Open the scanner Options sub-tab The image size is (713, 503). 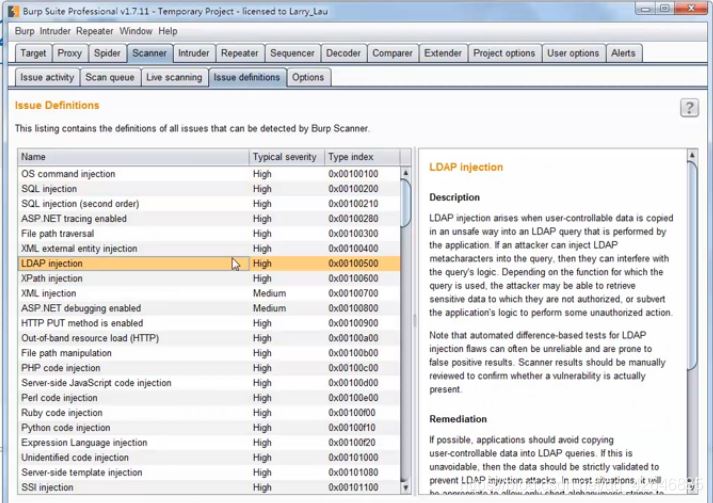[308, 77]
